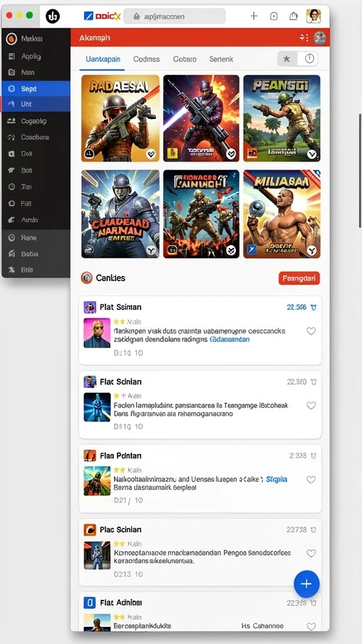Click the Gadancandan link in the first post

[229, 339]
